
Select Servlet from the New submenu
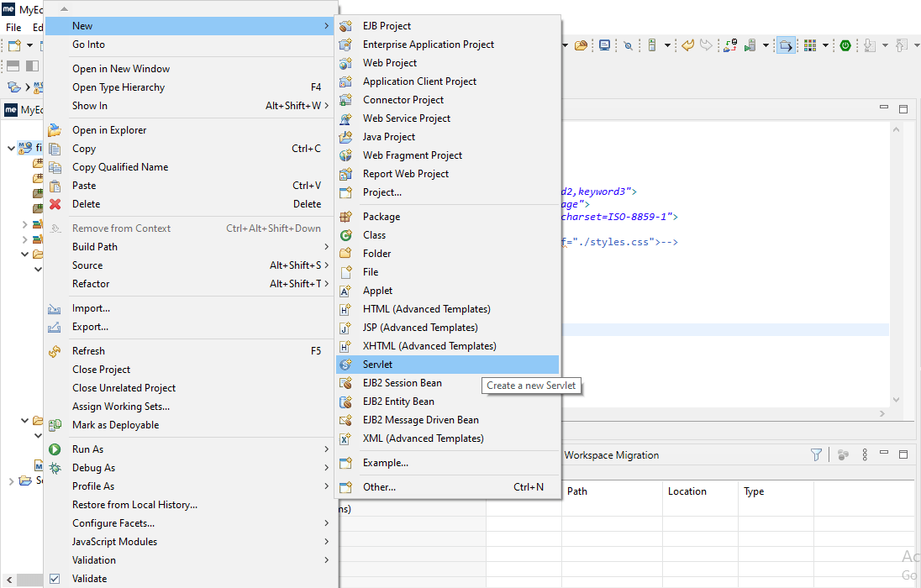point(447,365)
